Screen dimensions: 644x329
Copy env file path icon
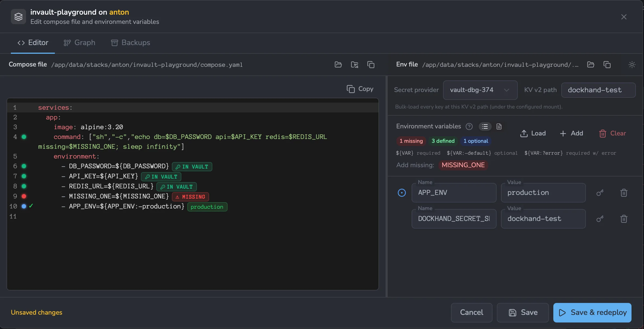coord(607,65)
